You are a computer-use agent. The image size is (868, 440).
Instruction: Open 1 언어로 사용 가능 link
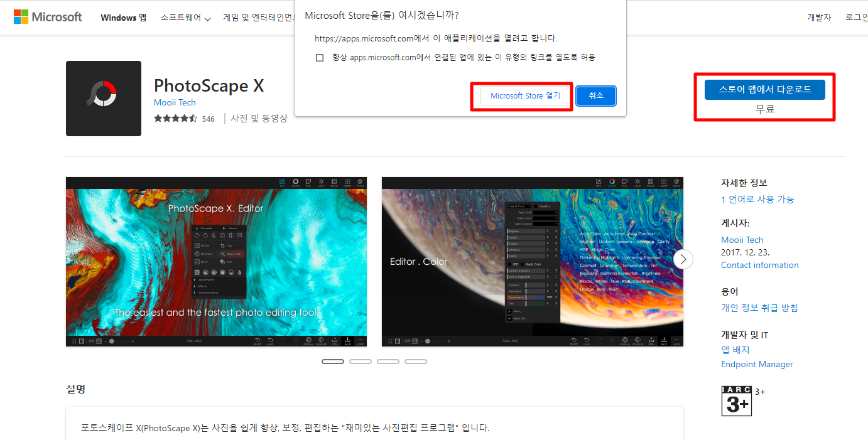[757, 199]
